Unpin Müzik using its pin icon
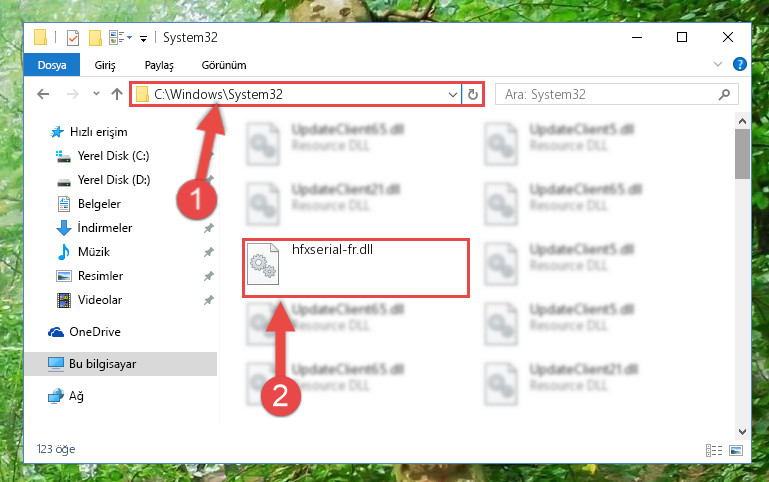This screenshot has height=482, width=769. (208, 252)
